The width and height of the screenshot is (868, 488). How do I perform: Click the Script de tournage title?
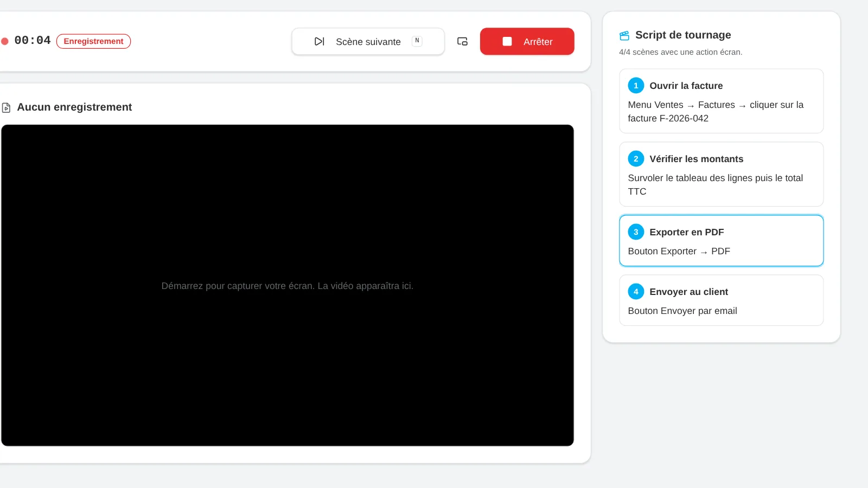(x=683, y=35)
